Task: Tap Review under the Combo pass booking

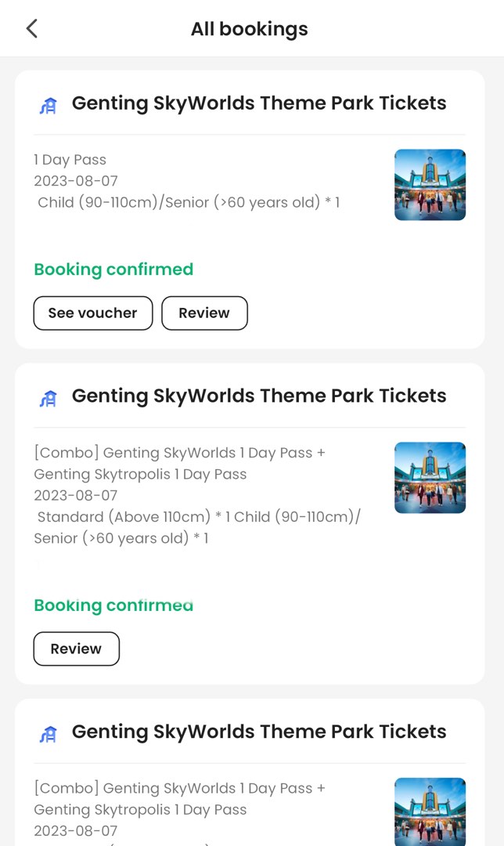Action: 76,649
